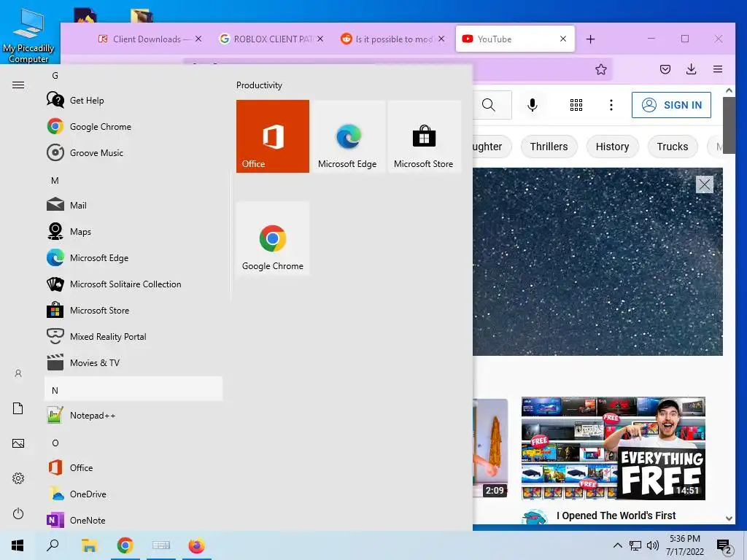This screenshot has width=747, height=560.
Task: Click the Power button in Start
Action: click(x=18, y=513)
